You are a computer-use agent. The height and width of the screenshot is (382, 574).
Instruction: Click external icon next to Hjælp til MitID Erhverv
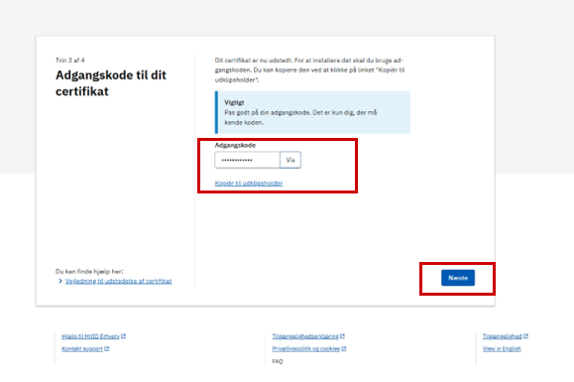coord(123,336)
